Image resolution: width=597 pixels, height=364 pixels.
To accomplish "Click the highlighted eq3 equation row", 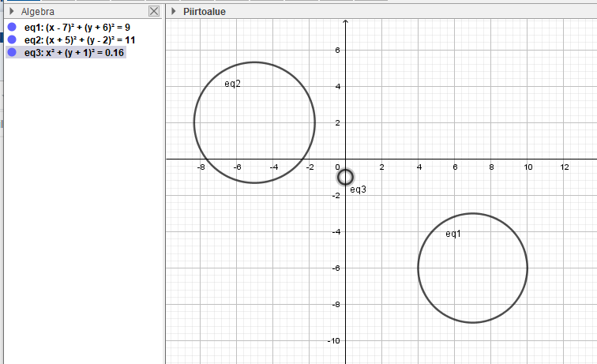I will point(74,52).
